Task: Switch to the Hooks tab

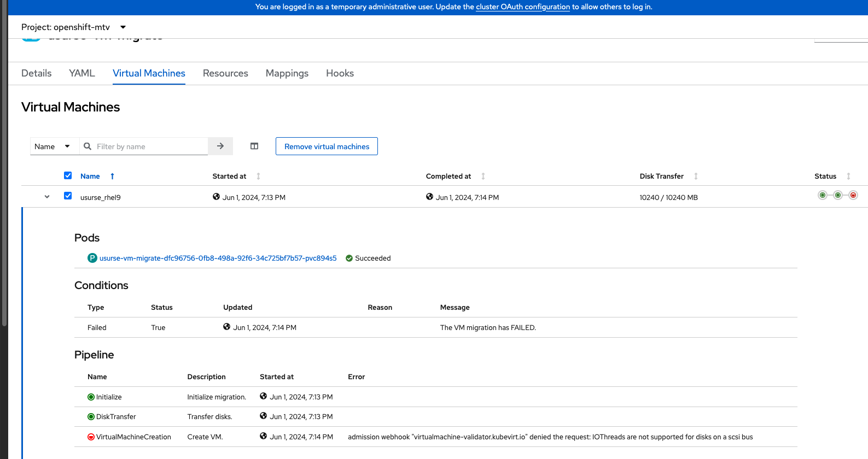Action: 340,73
